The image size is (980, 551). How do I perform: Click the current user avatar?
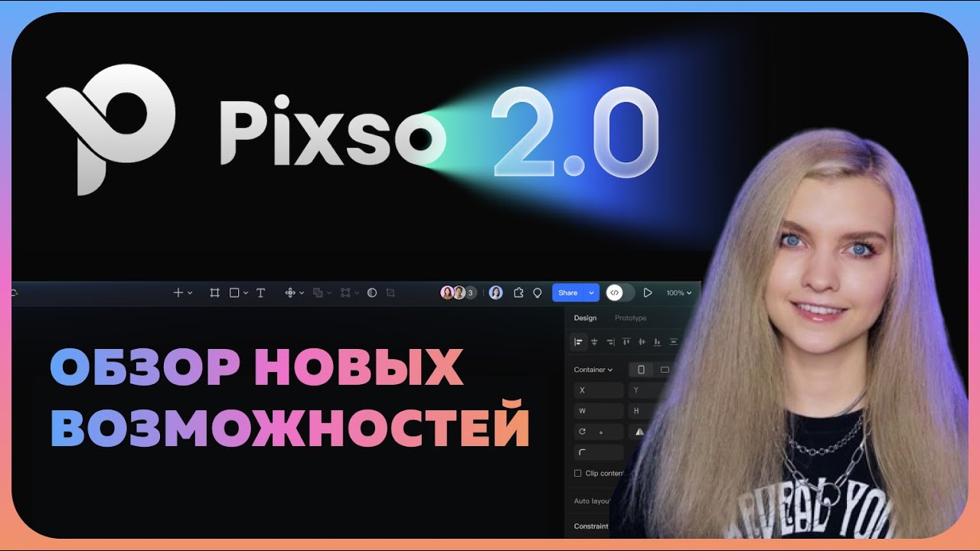point(496,292)
